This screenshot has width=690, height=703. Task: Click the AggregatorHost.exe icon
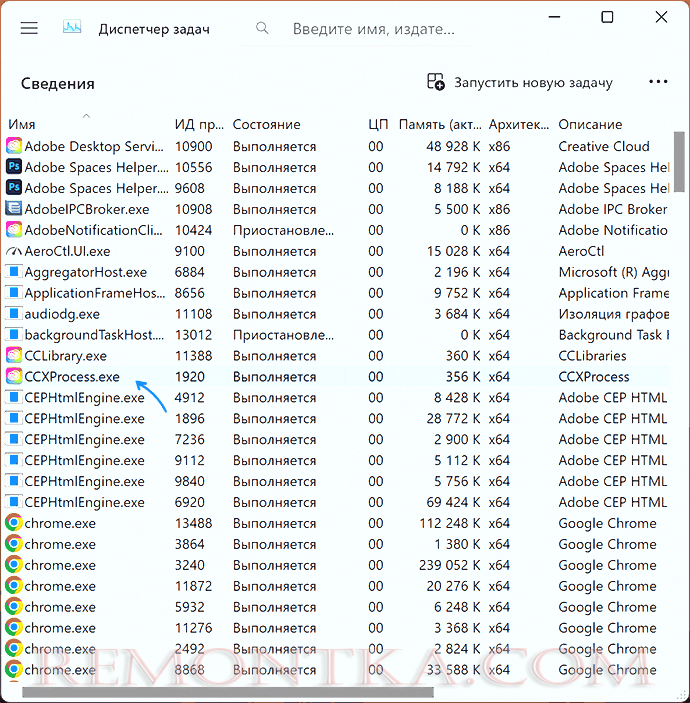14,272
